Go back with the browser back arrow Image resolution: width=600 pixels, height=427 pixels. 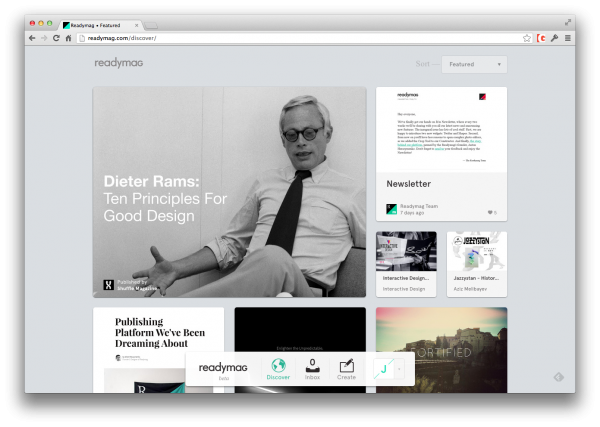click(x=32, y=38)
